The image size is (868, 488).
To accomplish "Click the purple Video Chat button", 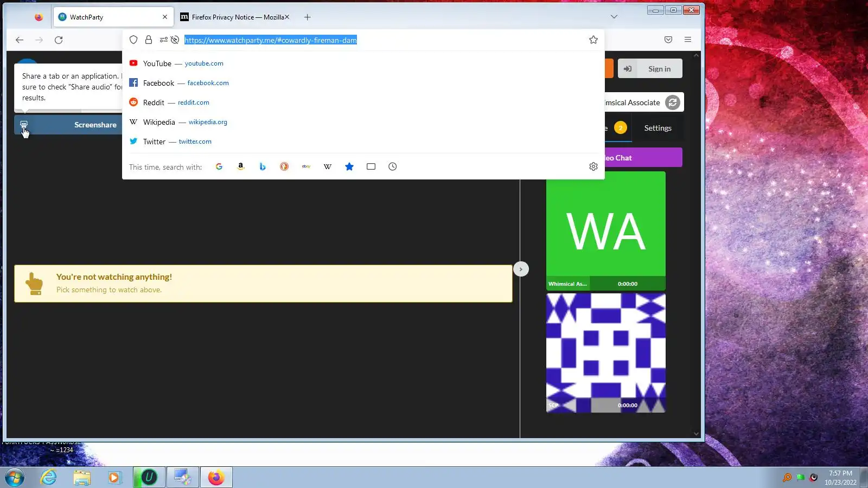I will point(643,158).
